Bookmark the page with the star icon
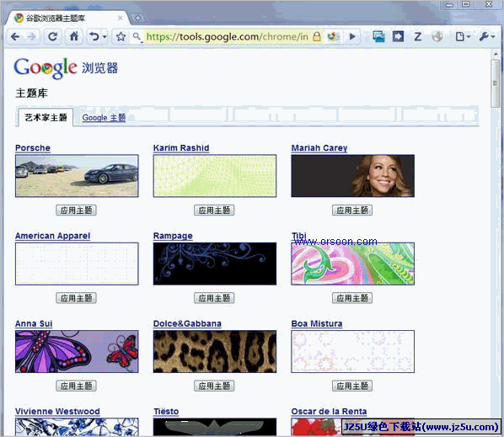Image resolution: width=504 pixels, height=437 pixels. pyautogui.click(x=121, y=36)
